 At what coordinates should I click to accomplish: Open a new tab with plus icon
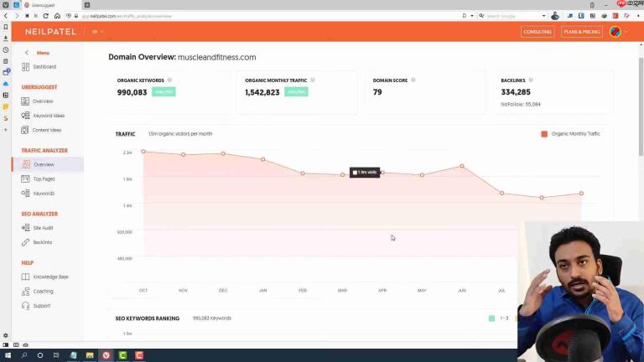tap(87, 5)
